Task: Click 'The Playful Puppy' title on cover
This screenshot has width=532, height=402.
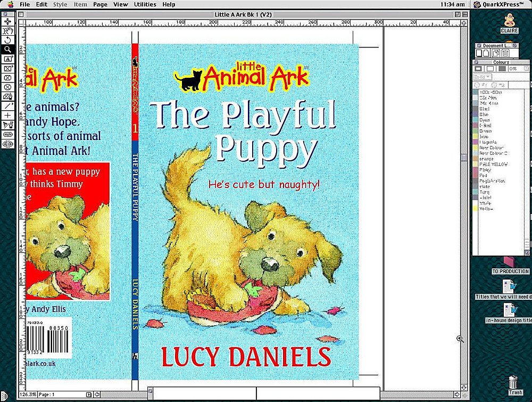Action: coord(244,134)
